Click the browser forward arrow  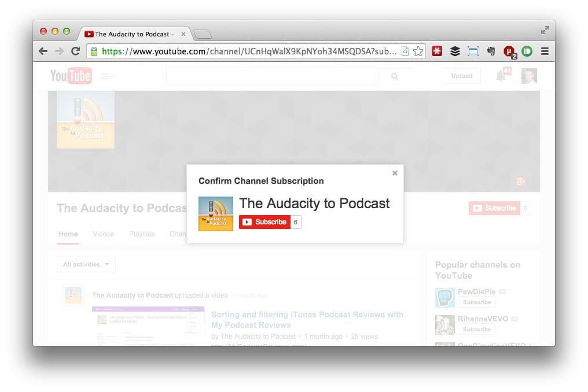59,51
